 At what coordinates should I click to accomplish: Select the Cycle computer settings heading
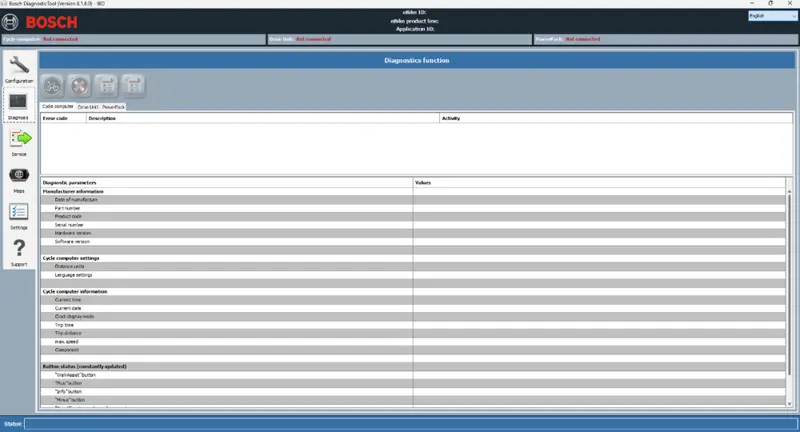413,258
